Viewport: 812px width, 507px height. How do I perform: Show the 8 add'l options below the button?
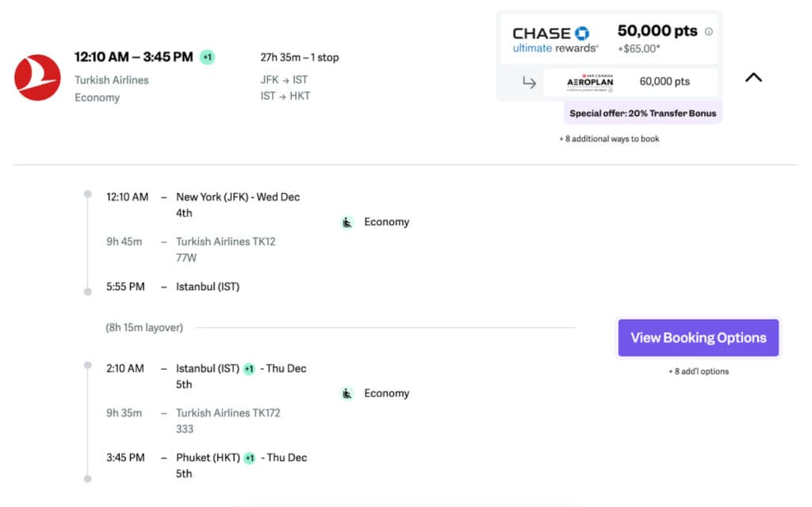698,371
